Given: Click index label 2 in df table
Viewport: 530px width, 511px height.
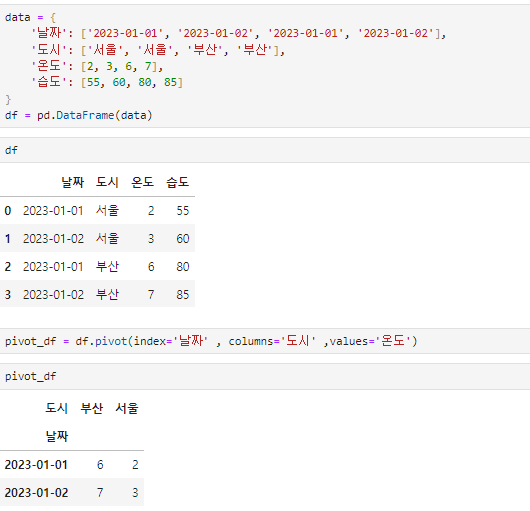Looking at the screenshot, I should (8, 267).
